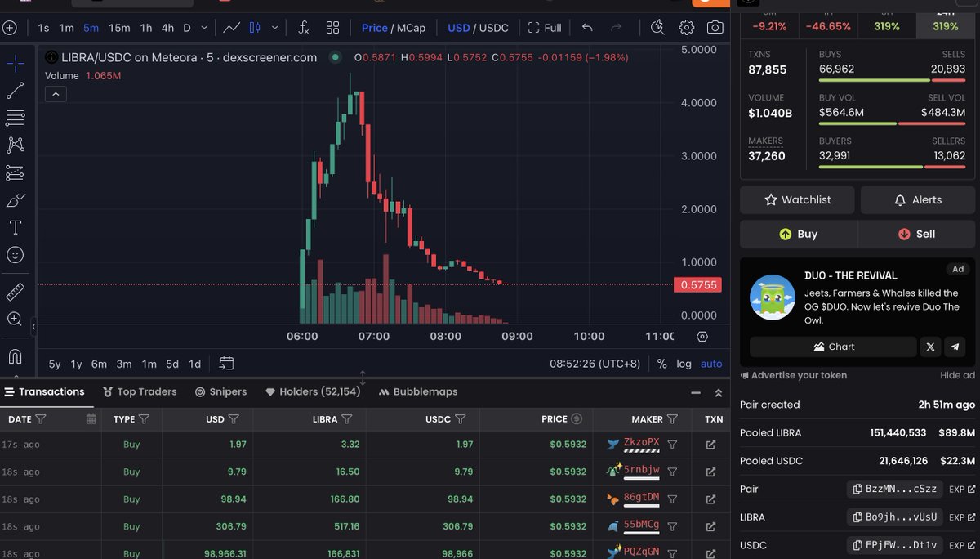
Task: Select the ruler measure tool
Action: (15, 292)
